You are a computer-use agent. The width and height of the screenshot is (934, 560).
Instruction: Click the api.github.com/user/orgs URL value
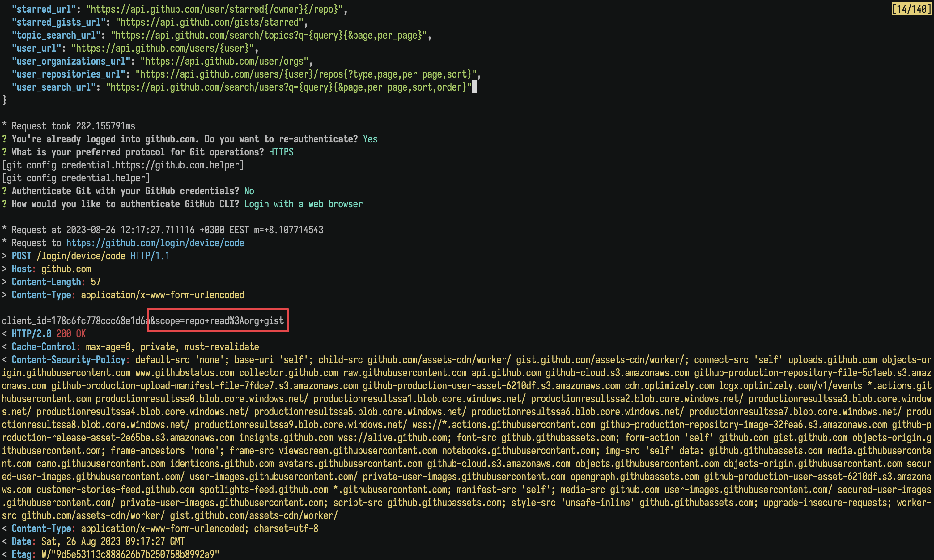[225, 61]
